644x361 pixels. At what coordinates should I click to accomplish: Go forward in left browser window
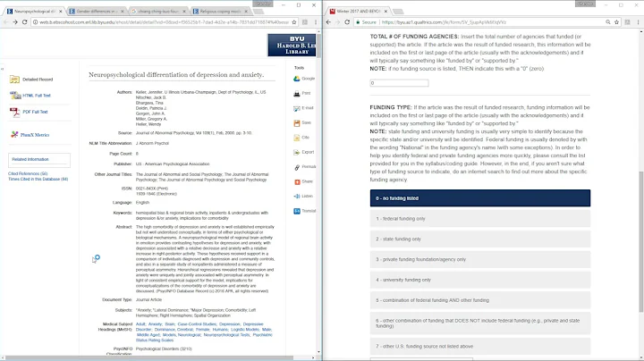point(15,22)
